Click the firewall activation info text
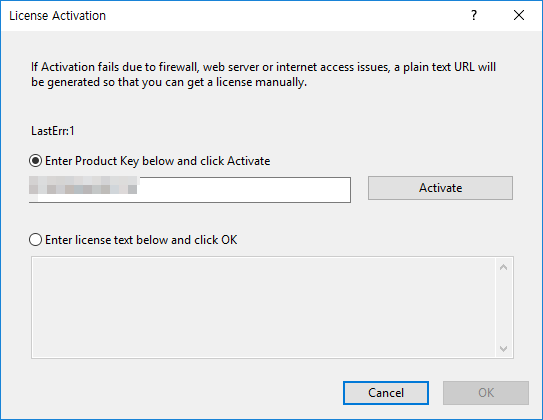Screen dimensions: 543x420 coord(263,74)
